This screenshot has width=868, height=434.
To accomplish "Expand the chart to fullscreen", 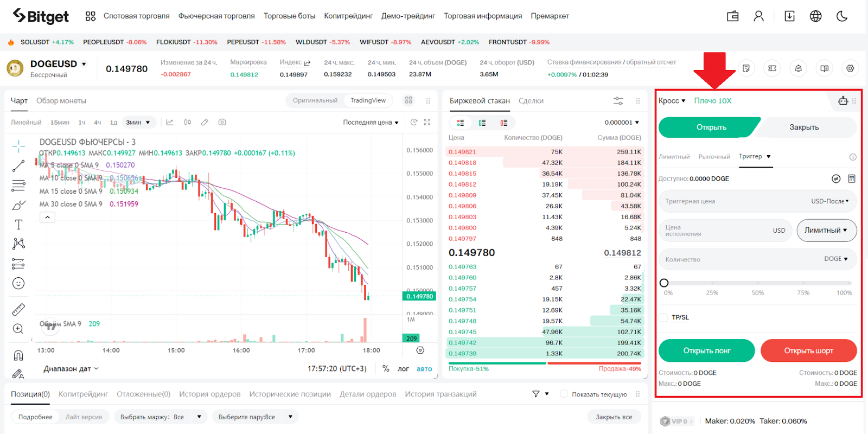I will click(427, 123).
